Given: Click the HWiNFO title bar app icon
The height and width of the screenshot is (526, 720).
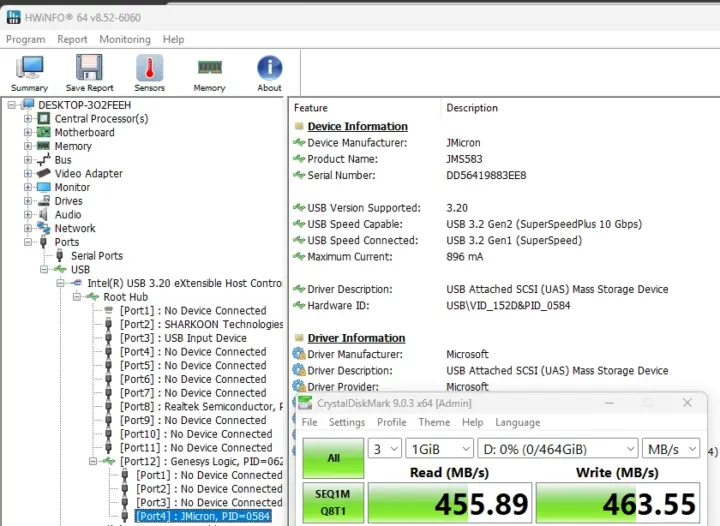Looking at the screenshot, I should tap(14, 17).
